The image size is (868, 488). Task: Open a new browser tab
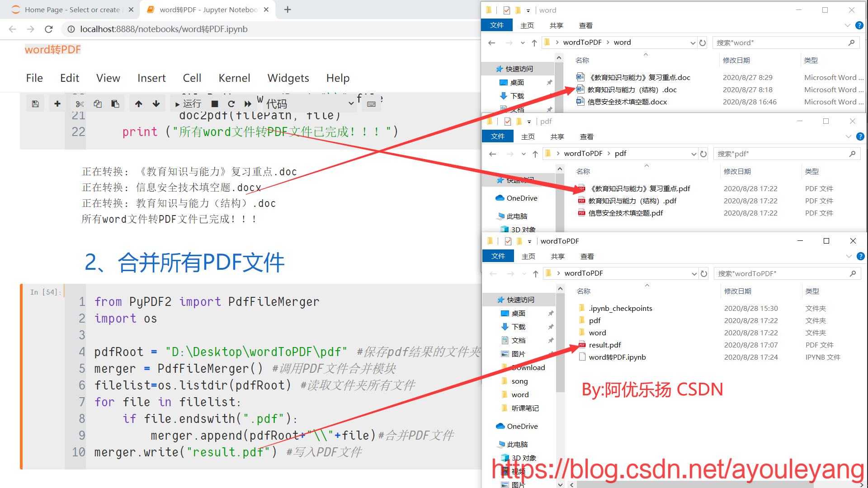(288, 9)
